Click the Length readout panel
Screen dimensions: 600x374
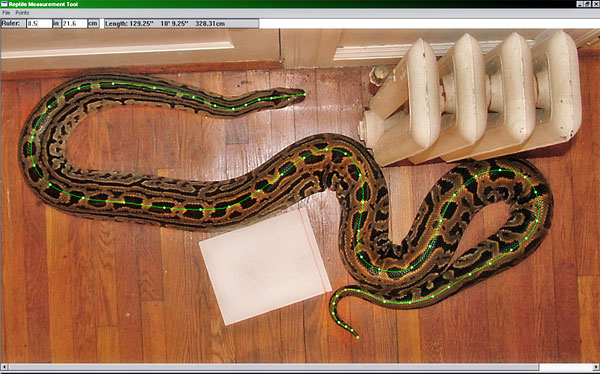[x=181, y=23]
